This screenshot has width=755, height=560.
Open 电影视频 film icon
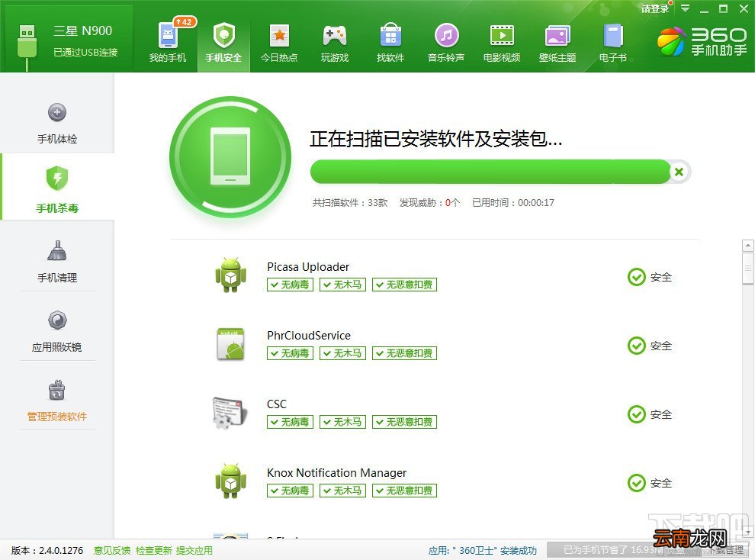pyautogui.click(x=502, y=36)
